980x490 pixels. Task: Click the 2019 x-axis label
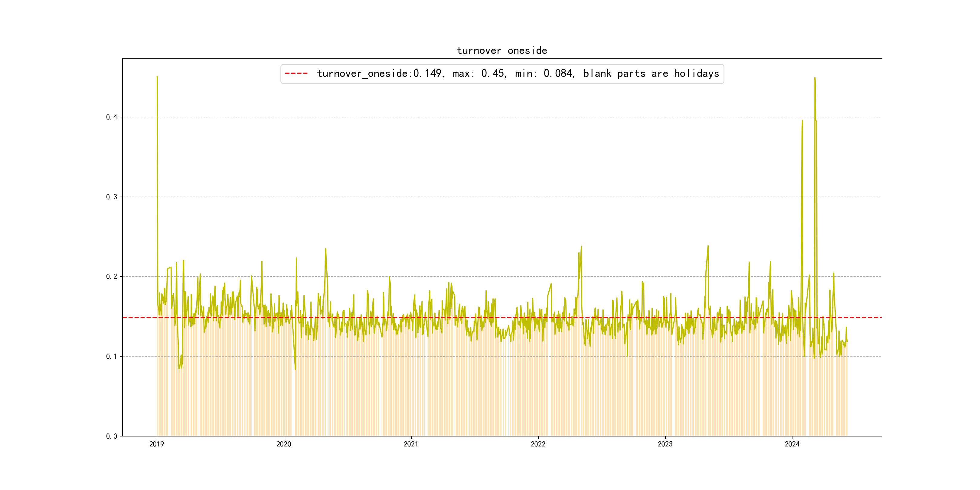tap(157, 444)
